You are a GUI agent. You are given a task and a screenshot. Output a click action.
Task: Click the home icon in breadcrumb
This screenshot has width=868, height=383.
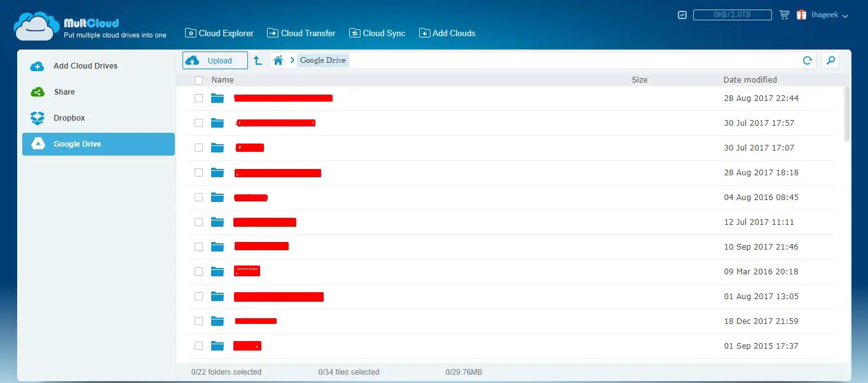point(278,60)
